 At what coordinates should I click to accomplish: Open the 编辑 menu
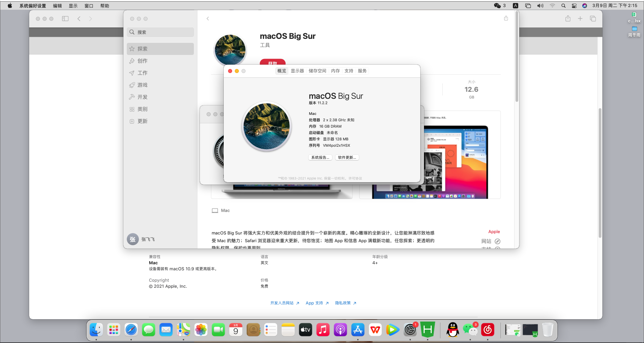coord(57,6)
